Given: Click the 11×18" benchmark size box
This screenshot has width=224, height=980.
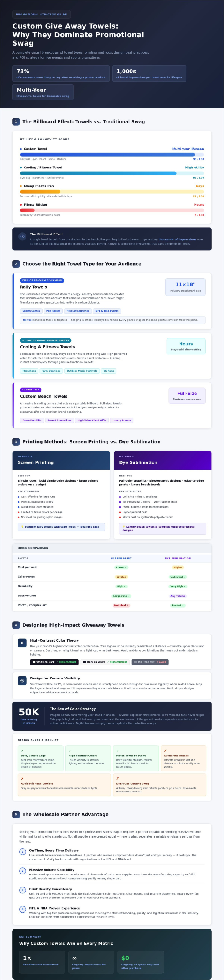Looking at the screenshot, I should (185, 287).
